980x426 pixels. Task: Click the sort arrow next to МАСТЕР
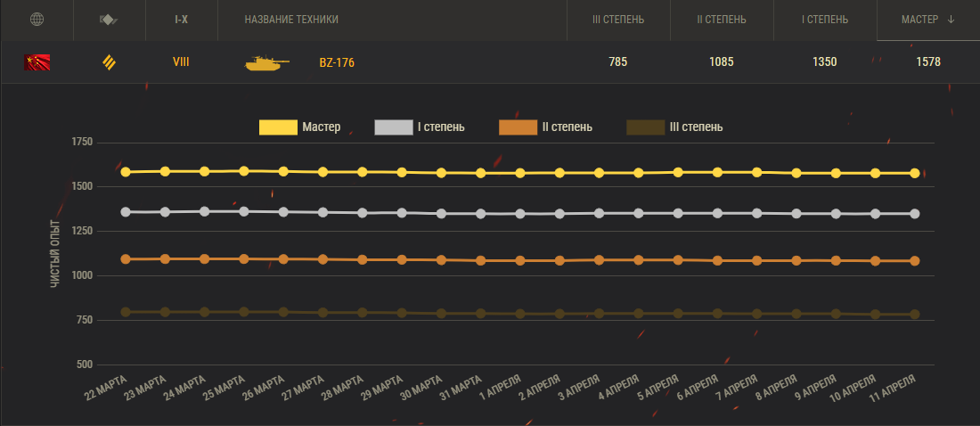click(x=951, y=20)
